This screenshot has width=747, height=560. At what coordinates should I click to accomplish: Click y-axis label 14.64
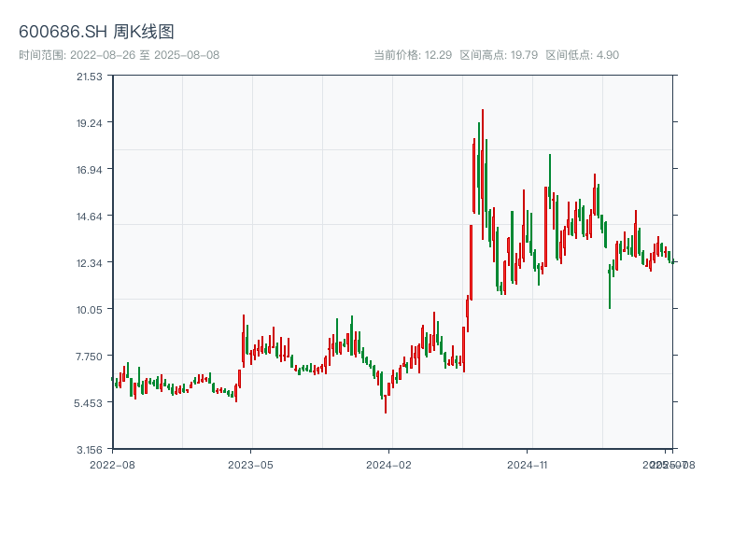point(90,217)
